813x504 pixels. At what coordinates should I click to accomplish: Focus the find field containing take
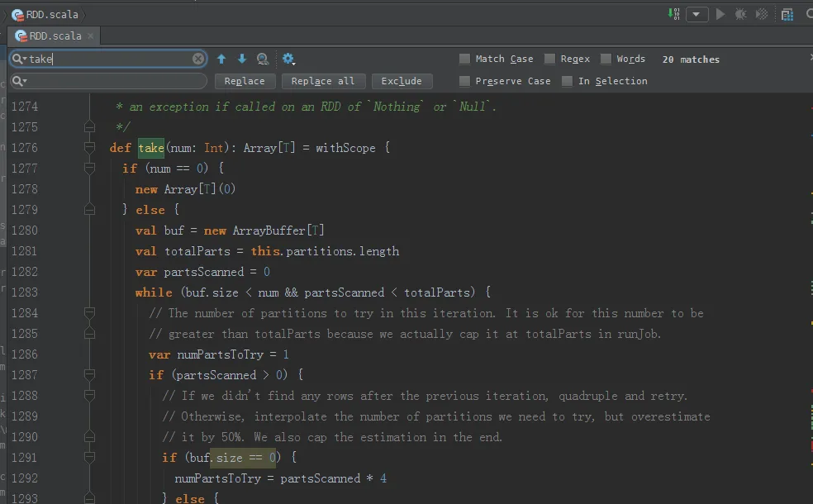108,59
